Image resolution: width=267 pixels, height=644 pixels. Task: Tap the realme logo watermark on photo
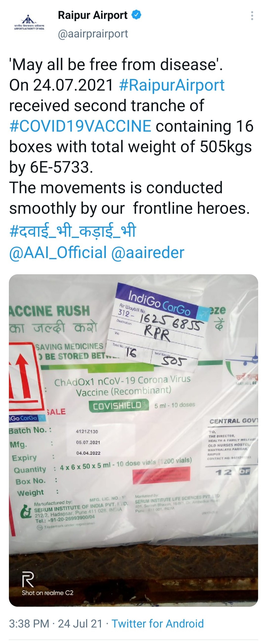coord(27,580)
